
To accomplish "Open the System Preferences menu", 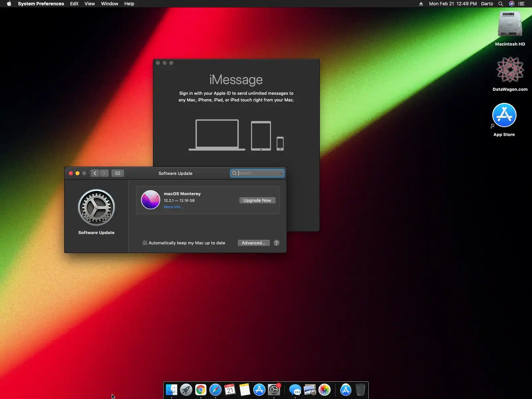I will [x=41, y=4].
